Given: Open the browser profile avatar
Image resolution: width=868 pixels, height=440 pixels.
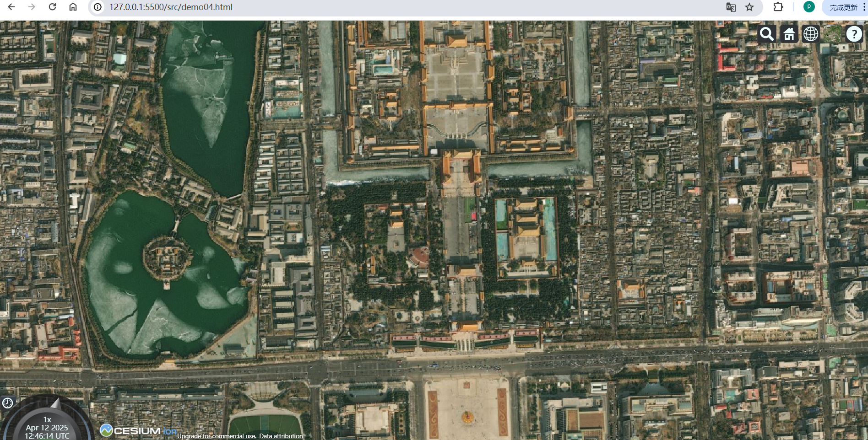Looking at the screenshot, I should coord(809,7).
